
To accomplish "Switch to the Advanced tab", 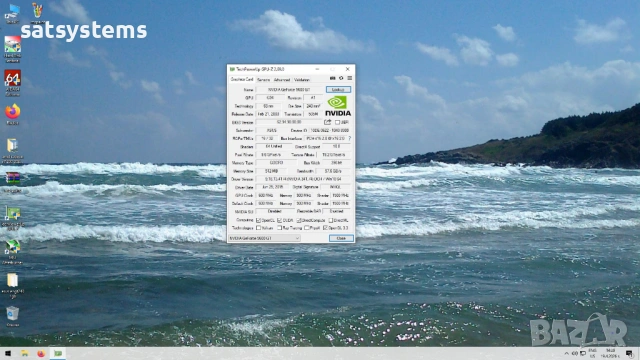I will [x=282, y=80].
